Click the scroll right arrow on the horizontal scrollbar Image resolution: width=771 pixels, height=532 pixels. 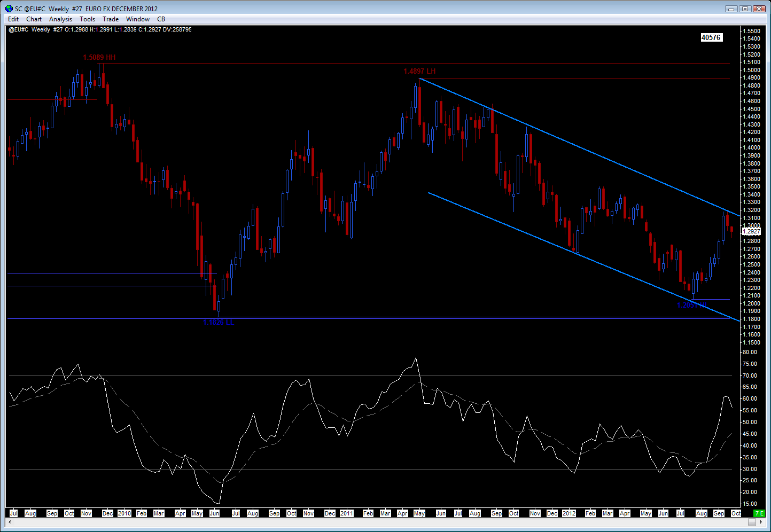click(x=761, y=522)
